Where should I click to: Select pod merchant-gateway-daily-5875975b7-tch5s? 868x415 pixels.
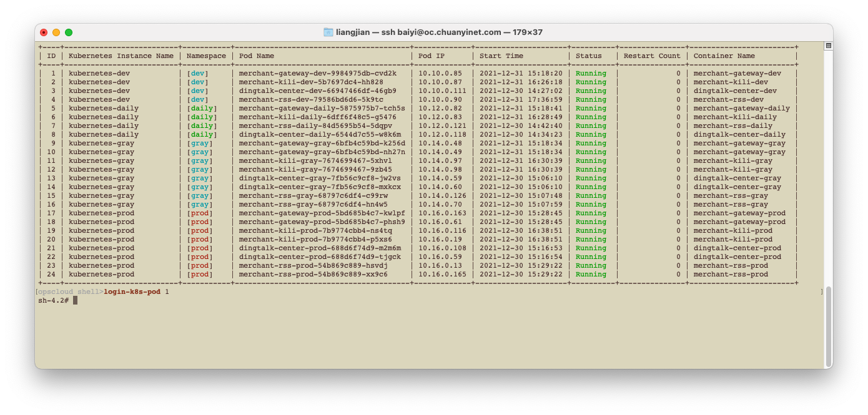(322, 108)
